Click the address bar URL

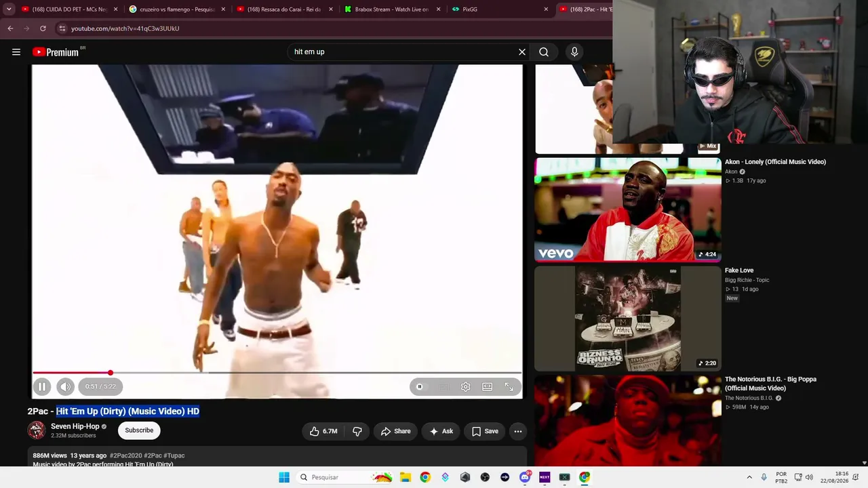click(125, 28)
